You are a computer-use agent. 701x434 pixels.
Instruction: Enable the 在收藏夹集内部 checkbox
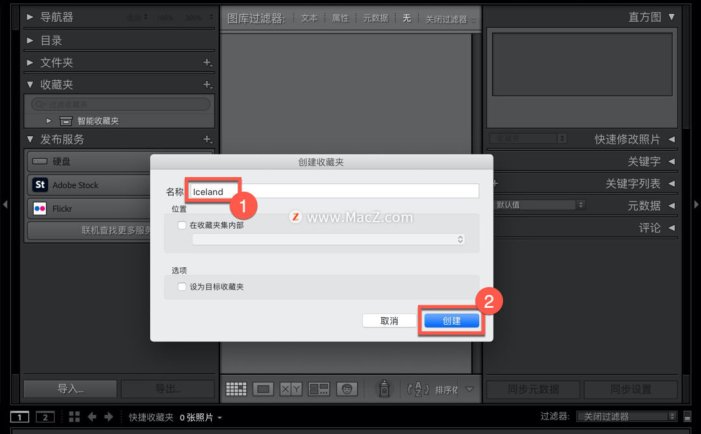[x=182, y=225]
